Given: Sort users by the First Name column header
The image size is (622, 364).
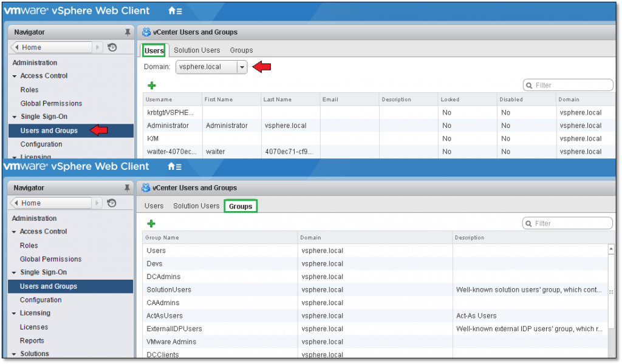Looking at the screenshot, I should [x=231, y=99].
